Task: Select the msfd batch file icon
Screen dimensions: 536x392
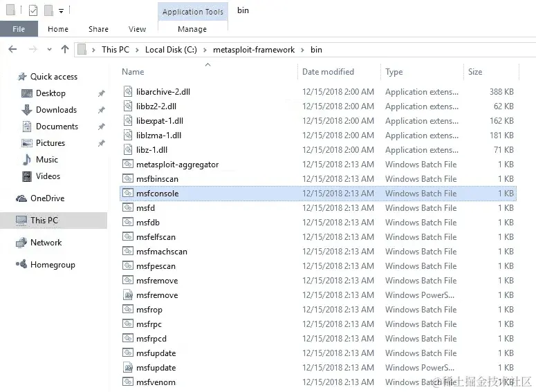Action: [128, 207]
